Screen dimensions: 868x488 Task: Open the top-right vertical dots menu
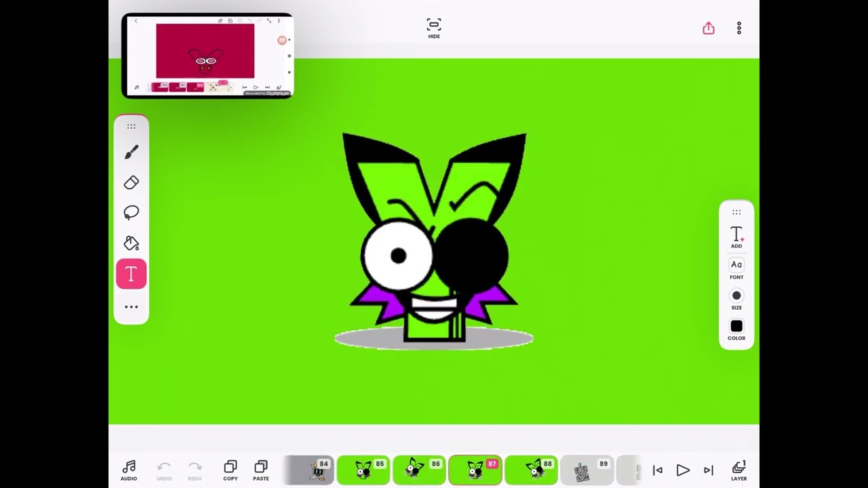point(739,28)
